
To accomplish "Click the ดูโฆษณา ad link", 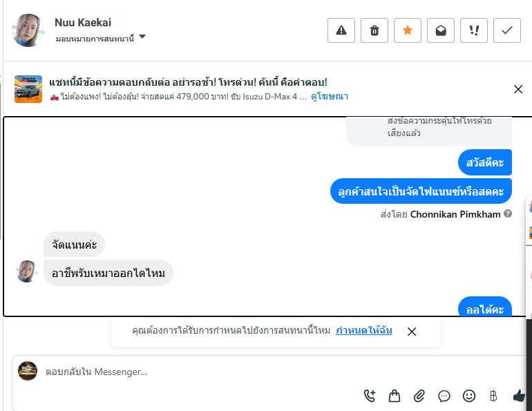I will coord(330,97).
